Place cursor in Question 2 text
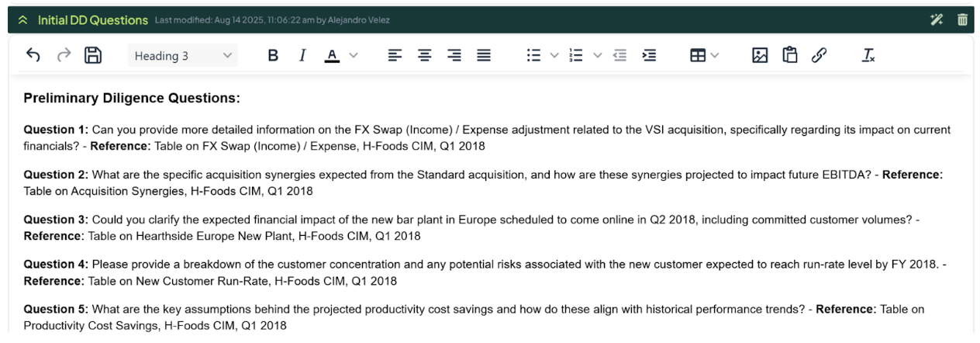 tap(483, 183)
